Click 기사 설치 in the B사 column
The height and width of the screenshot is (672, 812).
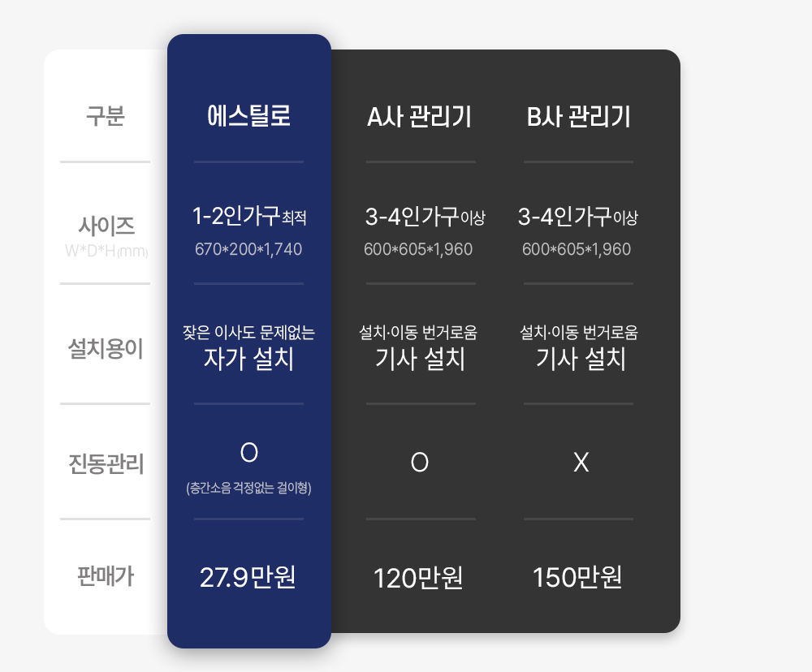pos(581,359)
